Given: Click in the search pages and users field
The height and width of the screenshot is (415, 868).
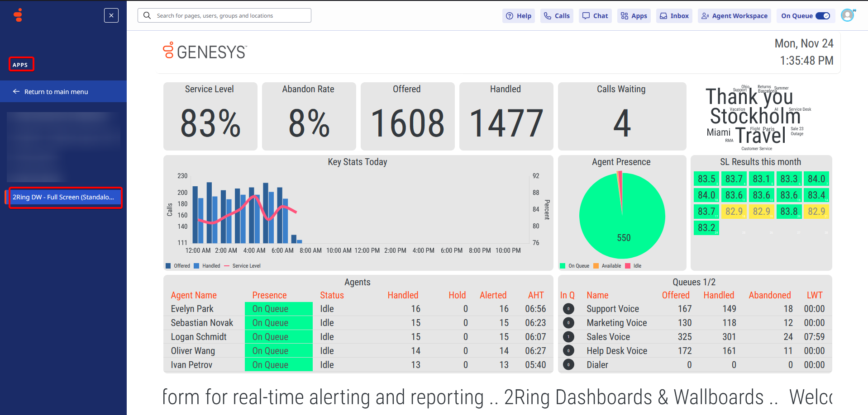Looking at the screenshot, I should (231, 16).
